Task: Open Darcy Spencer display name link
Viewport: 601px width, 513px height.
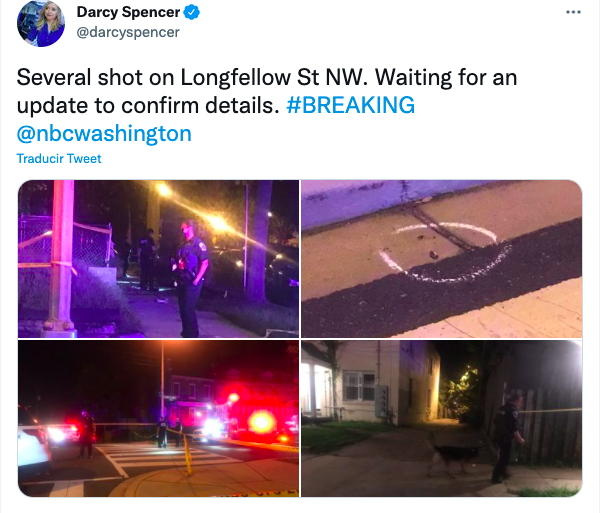Action: click(x=128, y=12)
